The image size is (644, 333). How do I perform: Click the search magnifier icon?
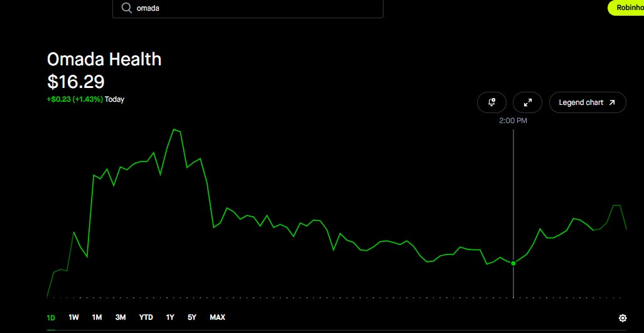[127, 8]
